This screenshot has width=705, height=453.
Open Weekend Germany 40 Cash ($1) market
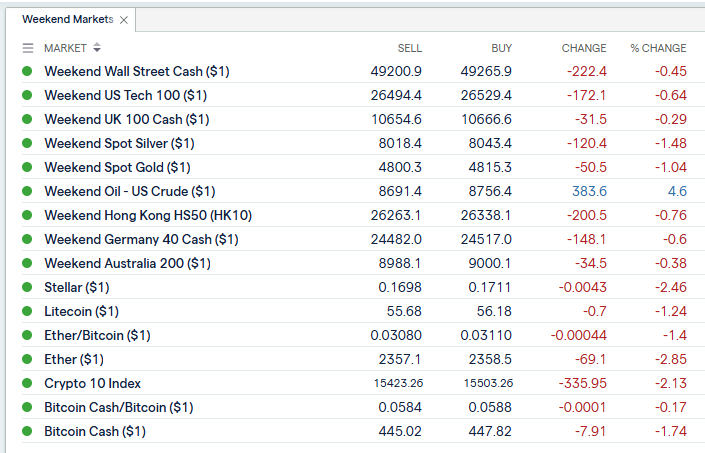pyautogui.click(x=141, y=240)
